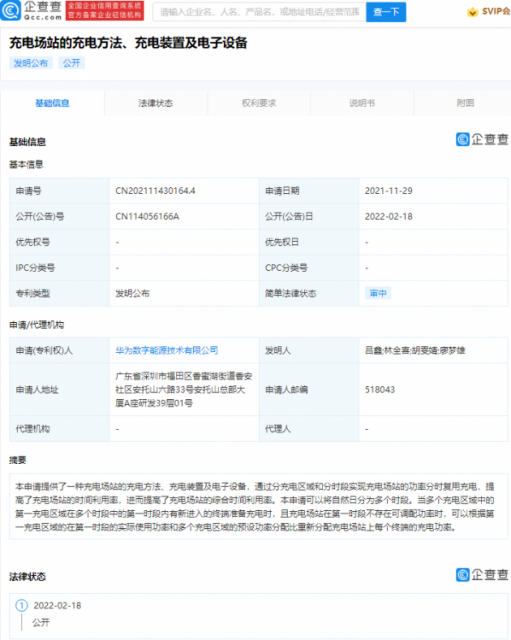Switch to the 说明书 tab
This screenshot has height=640, width=511.
[x=362, y=103]
